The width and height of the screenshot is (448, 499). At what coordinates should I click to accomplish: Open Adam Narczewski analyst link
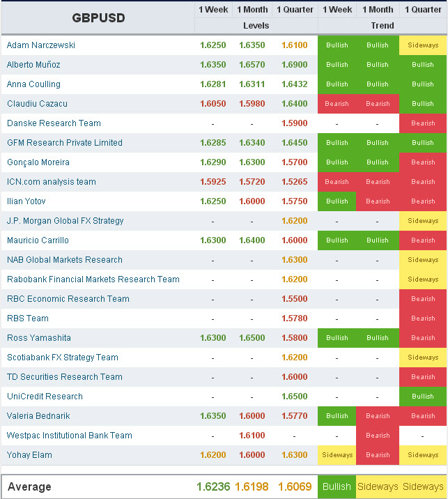pos(40,45)
